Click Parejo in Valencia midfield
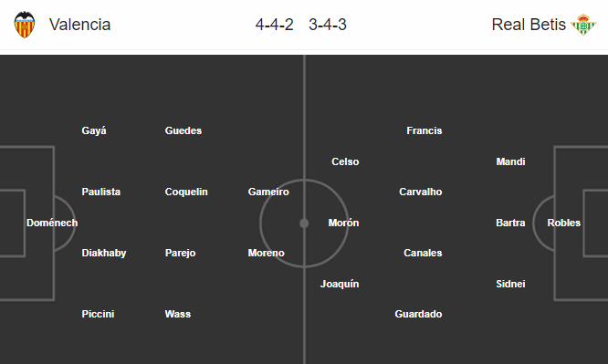 [x=180, y=253]
